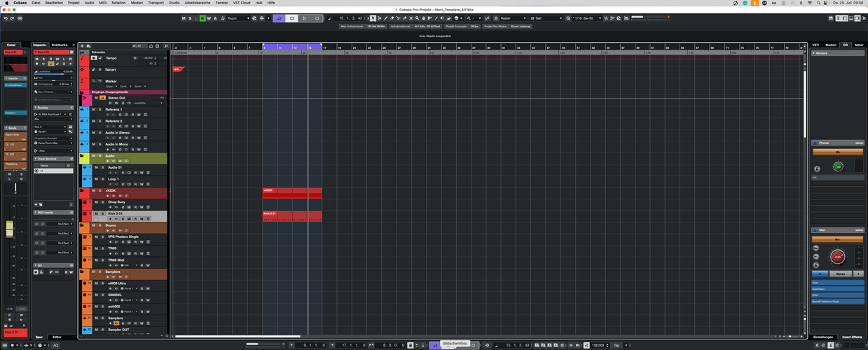Solo the Chop Suey track
The height and width of the screenshot is (350, 868).
(101, 202)
